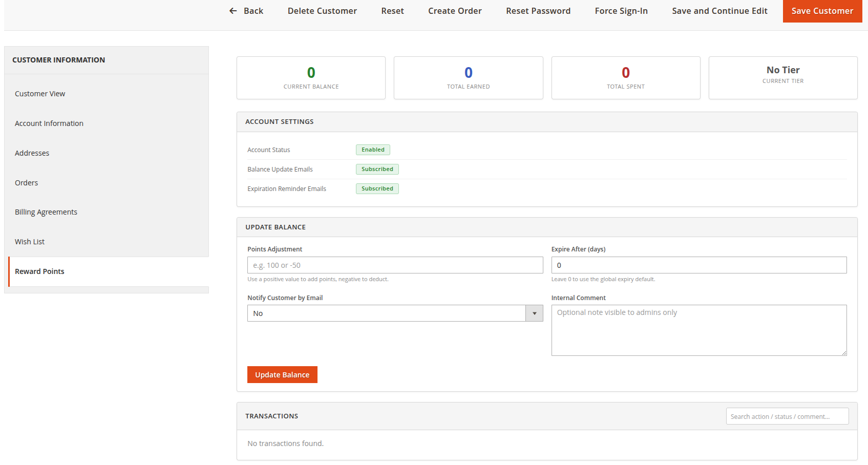Image resolution: width=868 pixels, height=465 pixels.
Task: Go to Addresses tab
Action: coord(107,153)
